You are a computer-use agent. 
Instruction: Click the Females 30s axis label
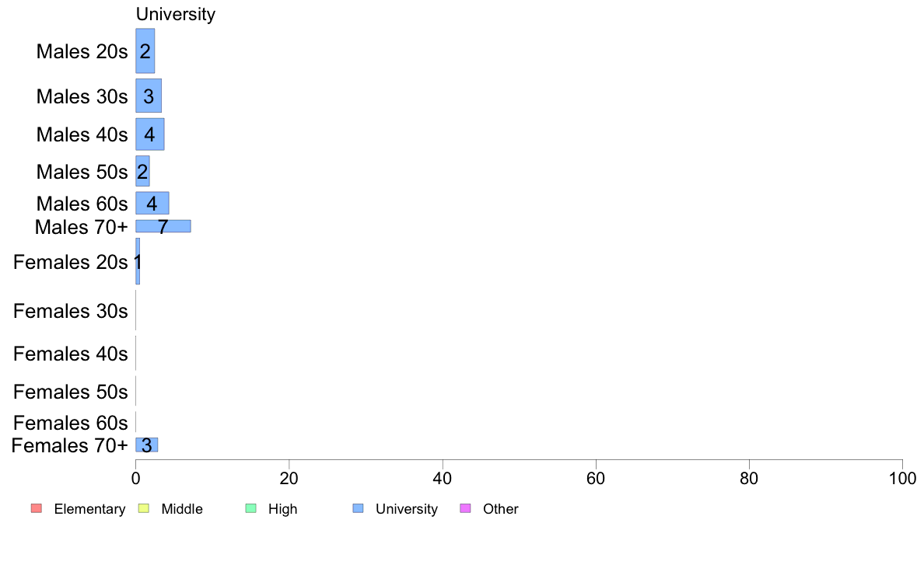coord(70,311)
